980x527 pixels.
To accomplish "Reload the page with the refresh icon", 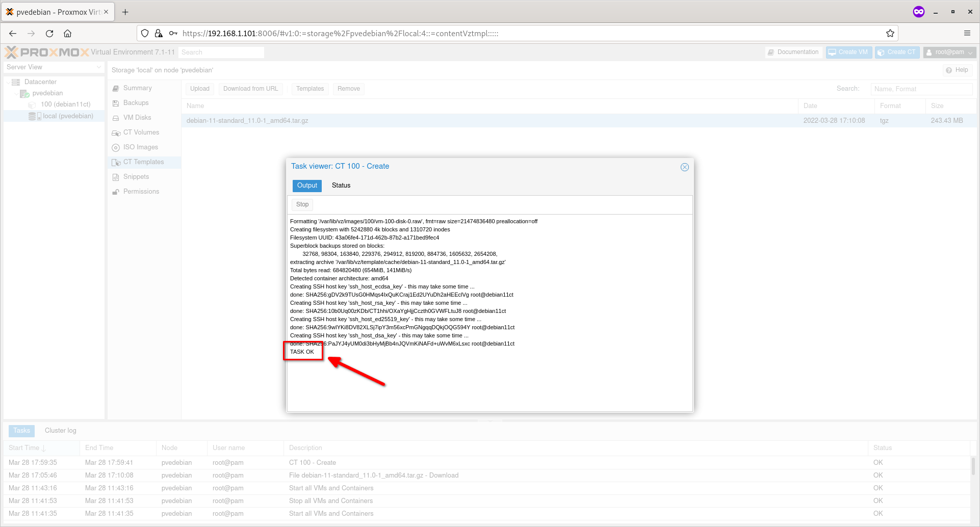I will pos(49,34).
